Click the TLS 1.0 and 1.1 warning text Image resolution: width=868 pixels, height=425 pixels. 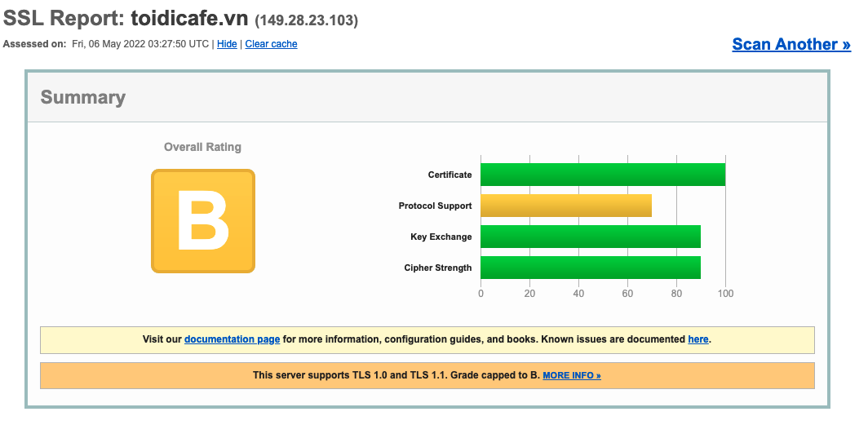[396, 375]
